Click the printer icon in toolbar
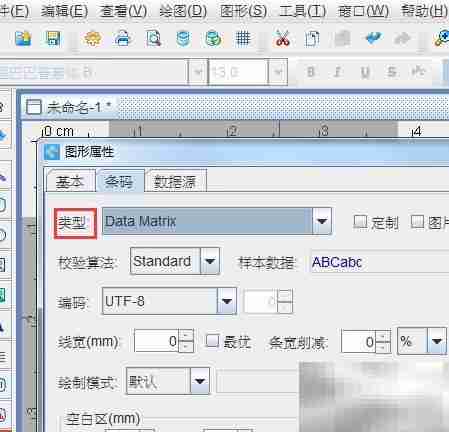The image size is (449, 432). (x=122, y=38)
